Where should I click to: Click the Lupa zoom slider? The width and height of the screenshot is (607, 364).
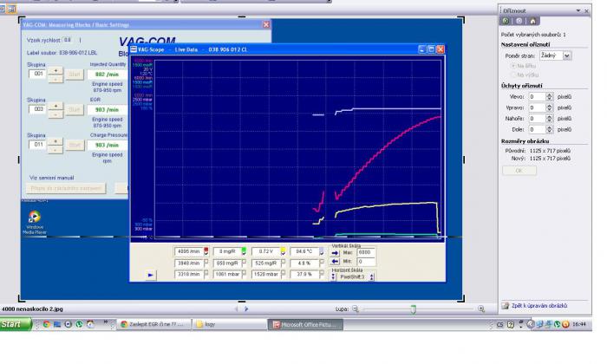[x=414, y=308]
